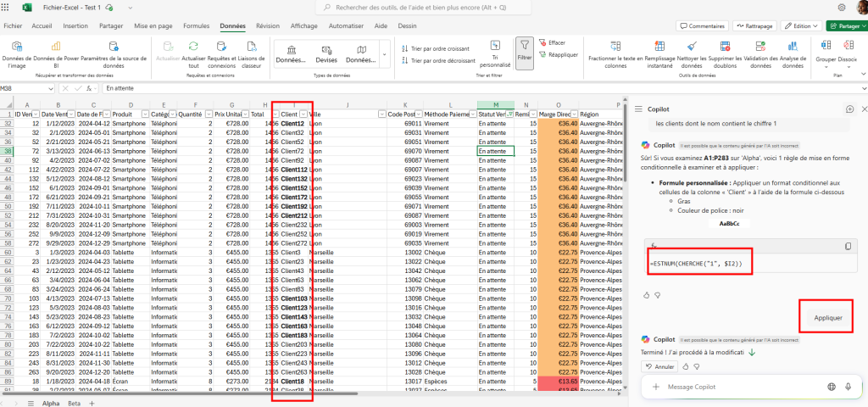The height and width of the screenshot is (407, 868).
Task: Click the globe icon in Copilot message box
Action: 831,387
